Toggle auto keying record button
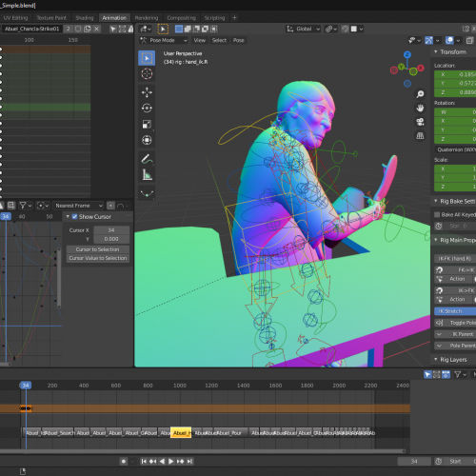 [124, 461]
